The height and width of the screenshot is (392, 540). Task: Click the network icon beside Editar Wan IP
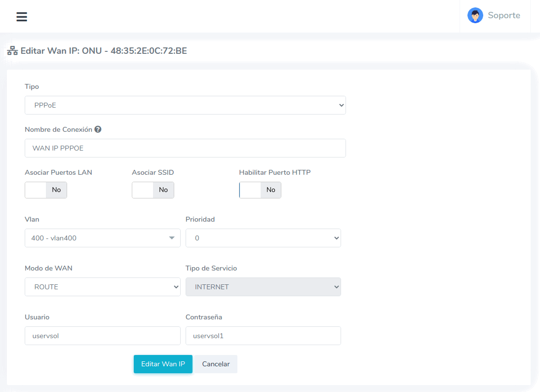click(12, 51)
